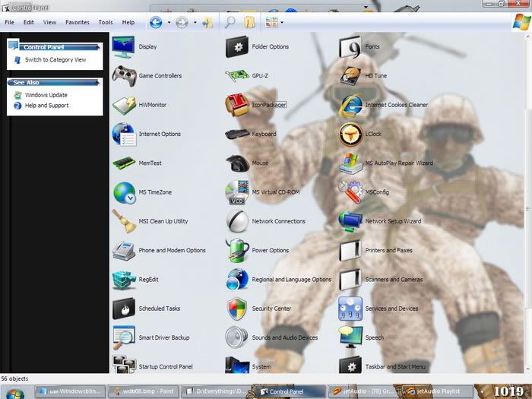Launch the HWMonitor icon
The height and width of the screenshot is (399, 532).
[124, 105]
